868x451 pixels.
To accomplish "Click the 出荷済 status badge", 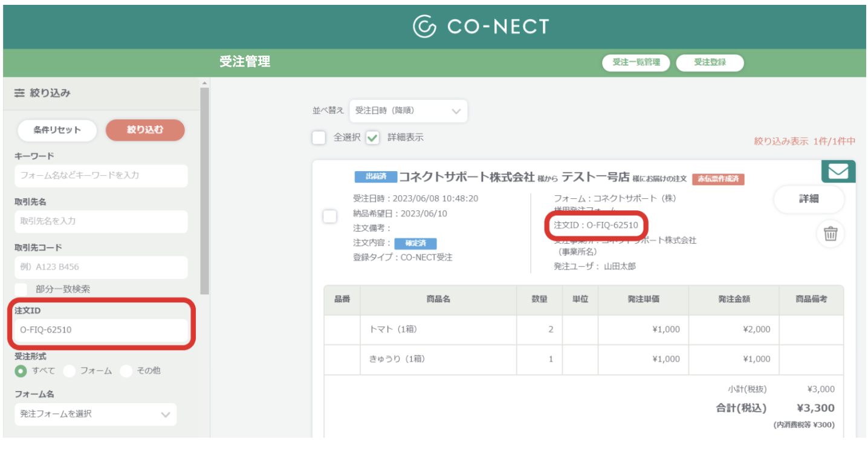I will 375,177.
